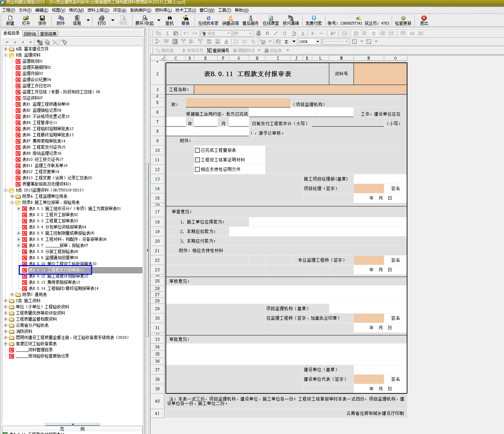Screen dimensions: 504x434
Task: Switch to the 回收站 tab
Action: coord(30,33)
